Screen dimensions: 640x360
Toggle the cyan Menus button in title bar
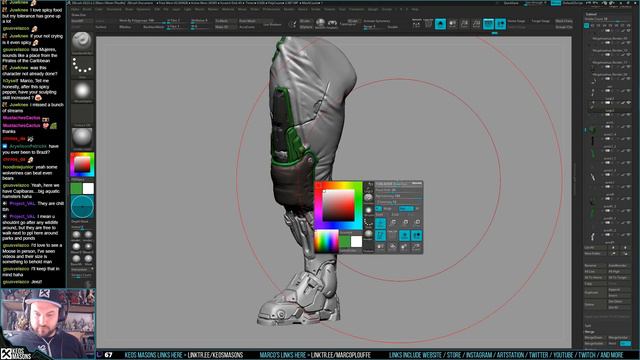tap(556, 3)
